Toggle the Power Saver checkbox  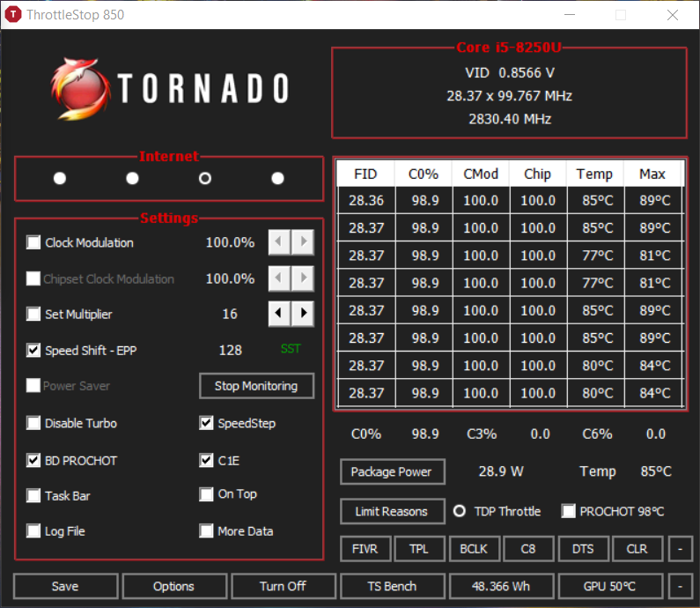pos(33,386)
